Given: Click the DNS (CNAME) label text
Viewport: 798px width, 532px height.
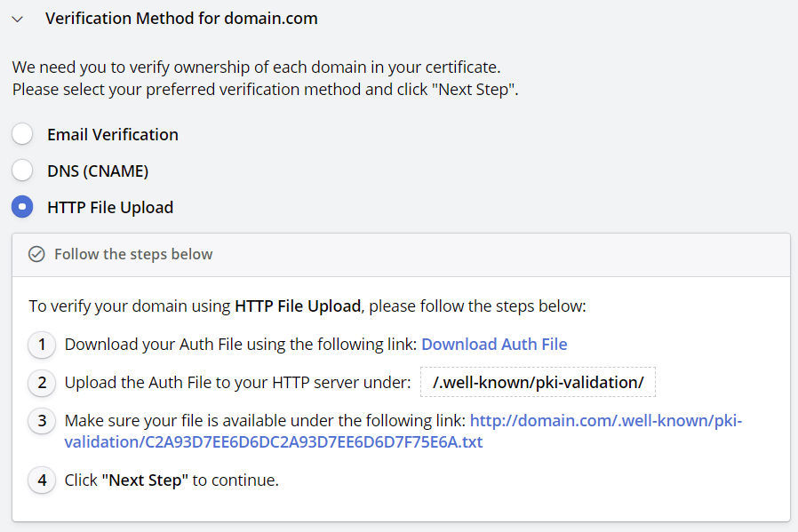Looking at the screenshot, I should 98,171.
